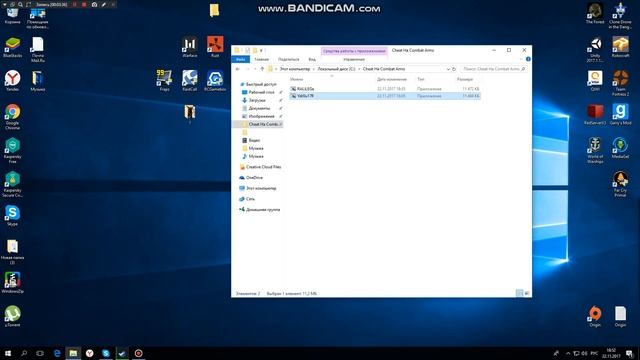Screen dimensions: 640x360
Task: Open the Kaspersky Free desktop shortcut
Action: [x=12, y=150]
